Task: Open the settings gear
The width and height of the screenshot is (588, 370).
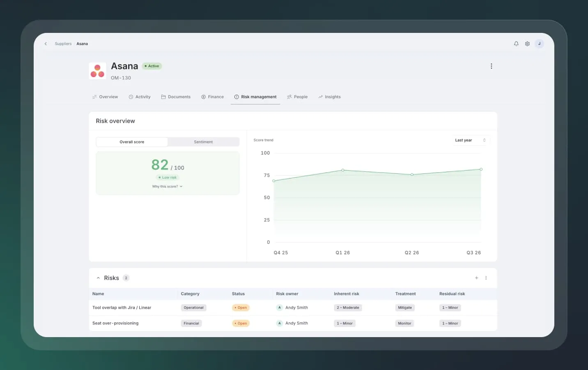Action: pos(527,44)
